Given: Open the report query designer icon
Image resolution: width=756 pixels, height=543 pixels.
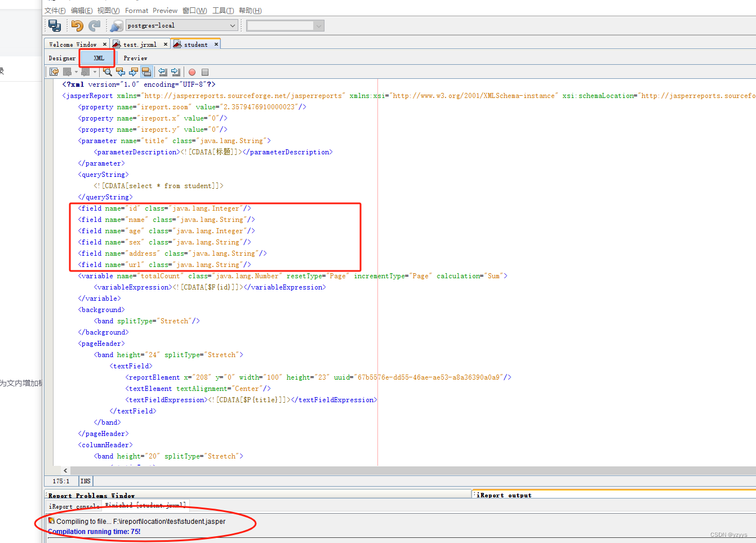Looking at the screenshot, I should (x=116, y=25).
